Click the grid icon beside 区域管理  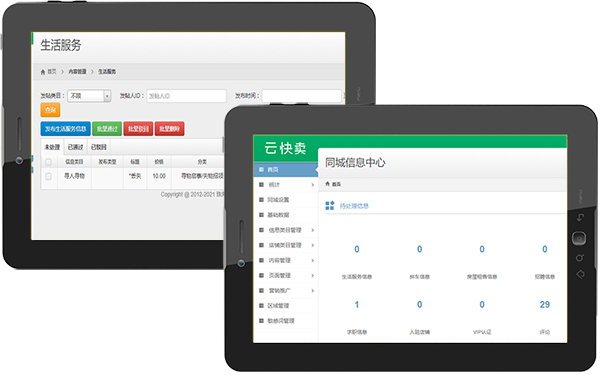click(x=261, y=305)
